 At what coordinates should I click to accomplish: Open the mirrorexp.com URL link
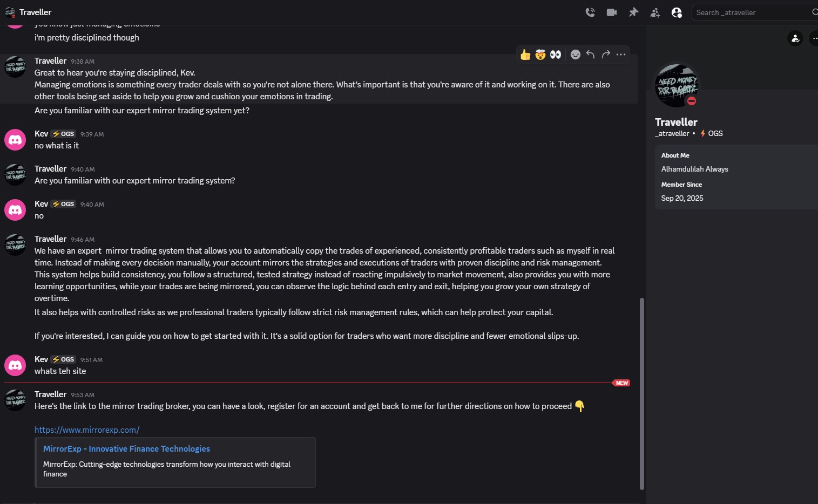[x=87, y=430]
